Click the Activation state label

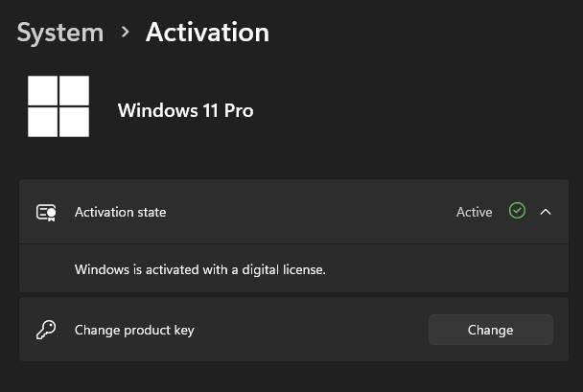pos(120,212)
